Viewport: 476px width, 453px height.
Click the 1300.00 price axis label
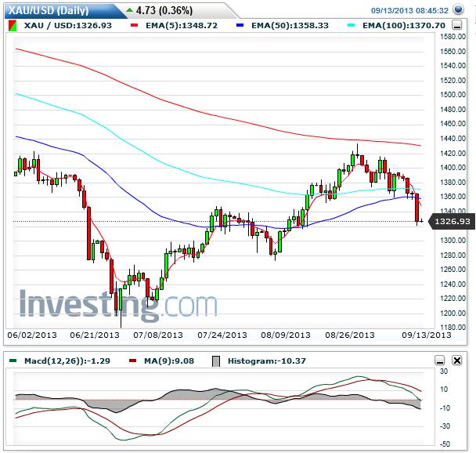pyautogui.click(x=453, y=241)
